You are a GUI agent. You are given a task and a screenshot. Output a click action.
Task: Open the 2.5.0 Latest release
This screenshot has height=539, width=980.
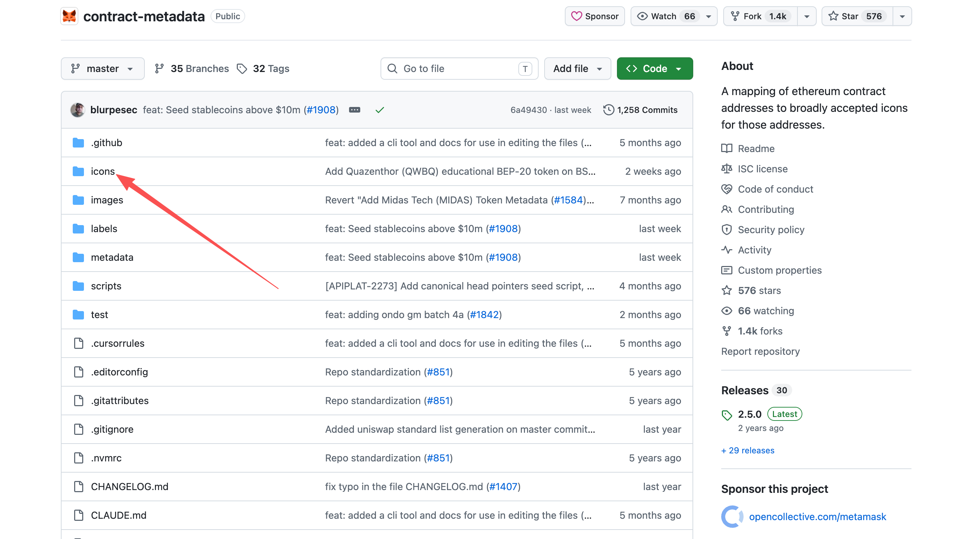point(769,414)
